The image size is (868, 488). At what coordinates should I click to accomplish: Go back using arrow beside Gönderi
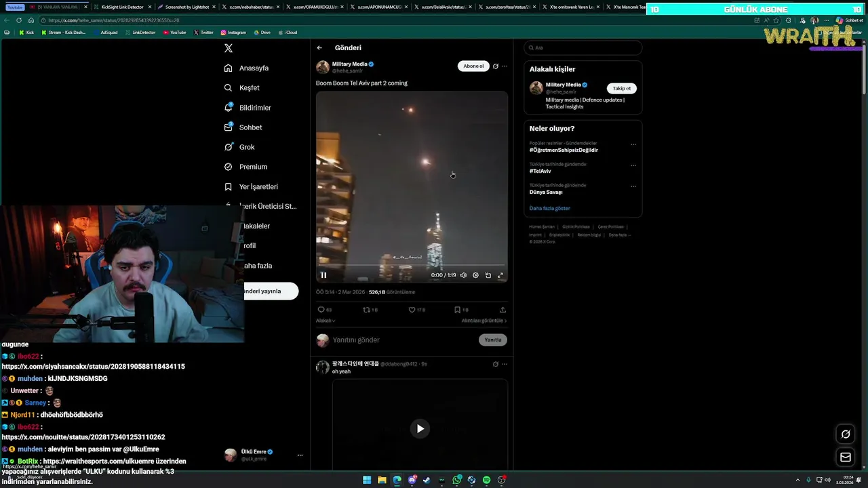319,48
